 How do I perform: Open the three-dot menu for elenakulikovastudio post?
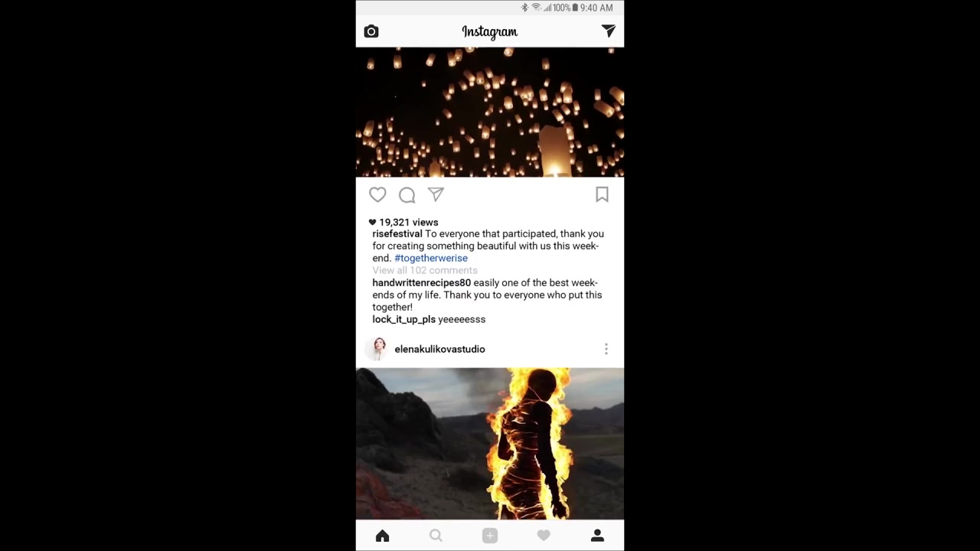(x=606, y=349)
